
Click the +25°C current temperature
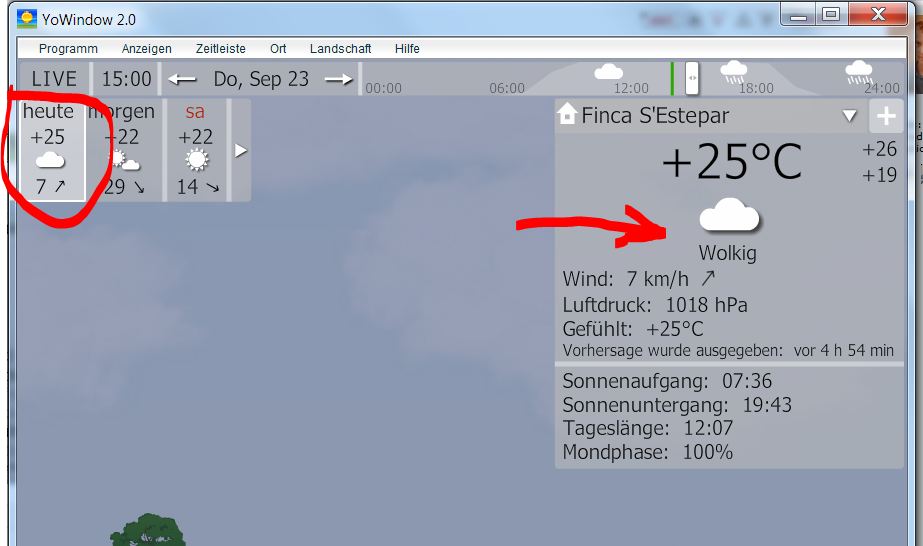click(732, 162)
